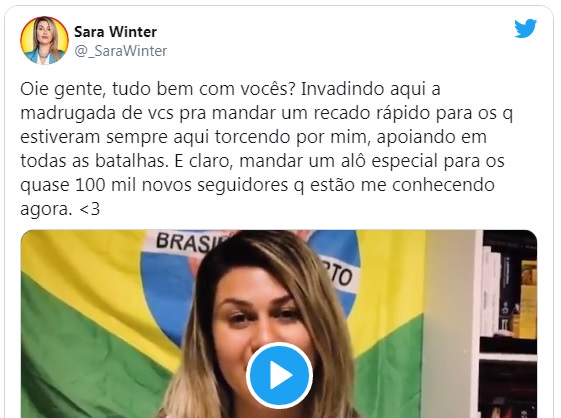Click the word "madrugada" in the tweet
Screen dimensions: 561x418
tap(68, 114)
